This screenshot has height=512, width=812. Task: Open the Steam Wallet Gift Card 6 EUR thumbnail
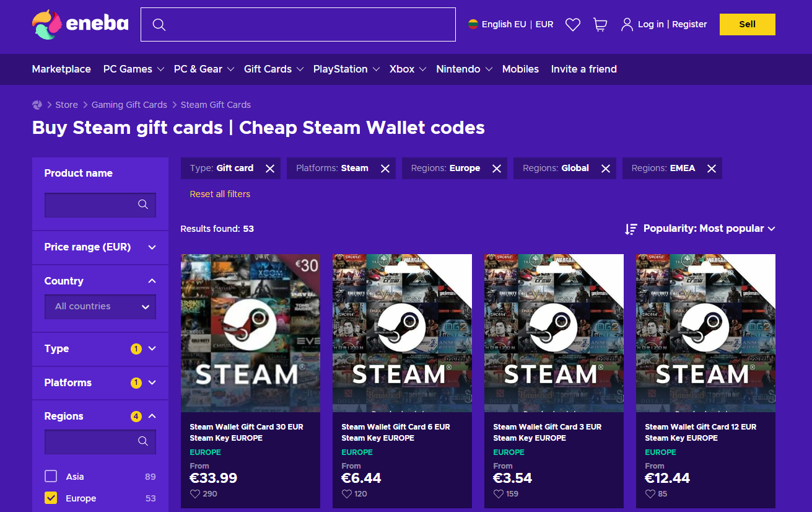[x=402, y=333]
